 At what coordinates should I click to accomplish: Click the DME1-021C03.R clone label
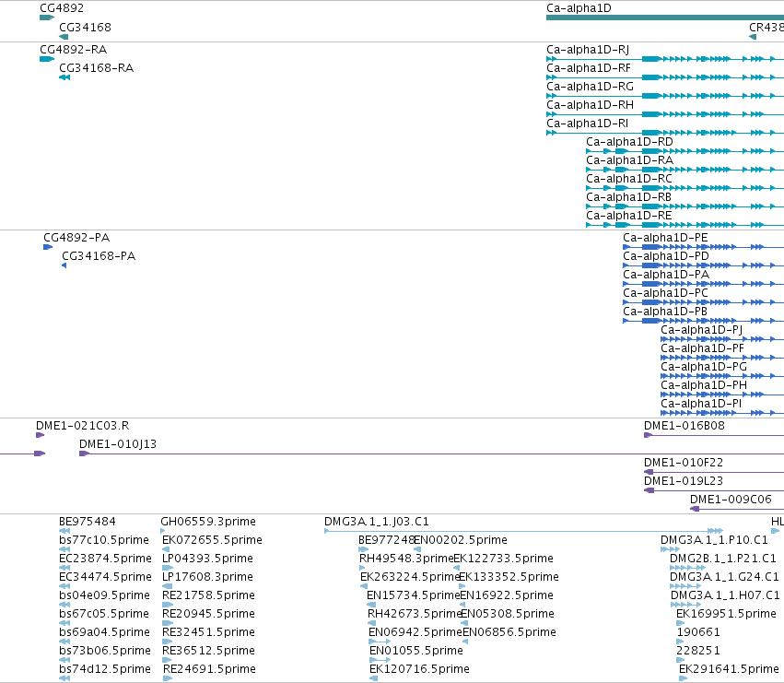83,426
